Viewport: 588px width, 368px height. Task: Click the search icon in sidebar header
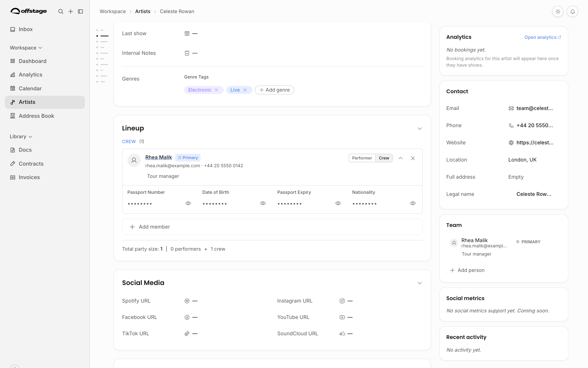pos(61,11)
